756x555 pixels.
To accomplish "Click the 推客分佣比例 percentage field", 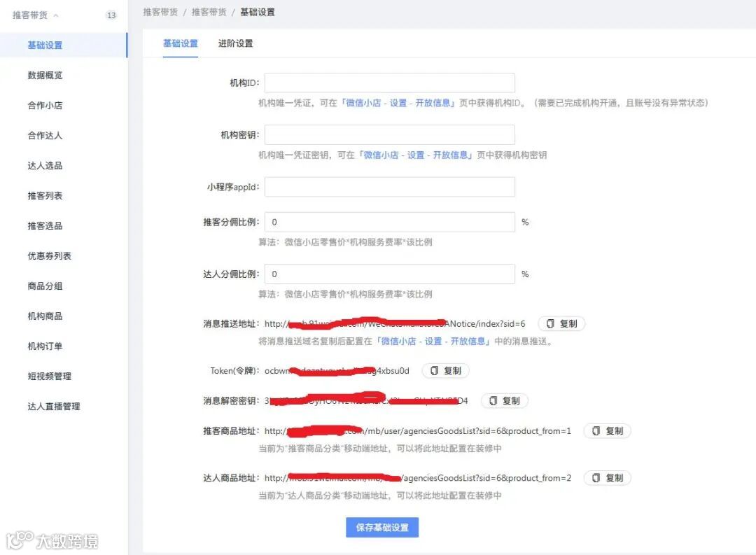I will 388,221.
